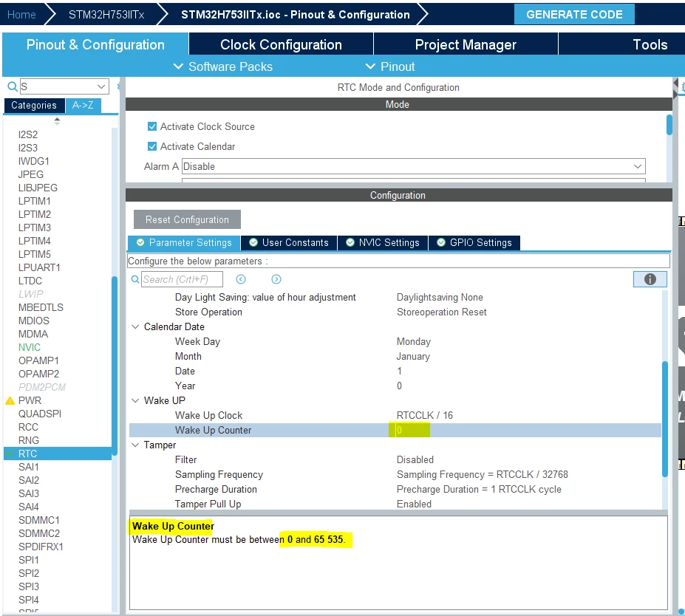
Task: Open the peripheral filter combo box arrow
Action: point(101,86)
